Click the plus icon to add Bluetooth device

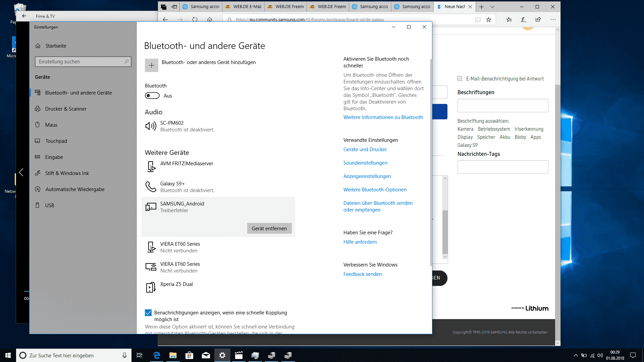point(152,65)
